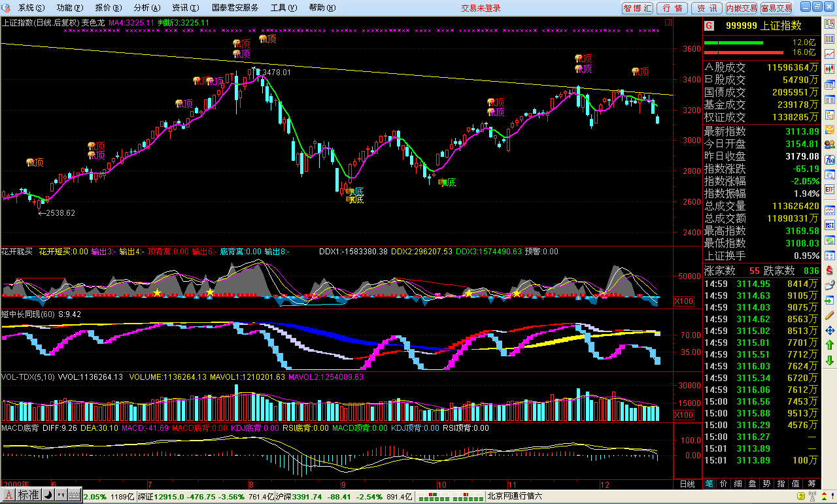Toggle the punctuation mode icon in status bar
This screenshot has height=504, width=837.
coord(61,496)
